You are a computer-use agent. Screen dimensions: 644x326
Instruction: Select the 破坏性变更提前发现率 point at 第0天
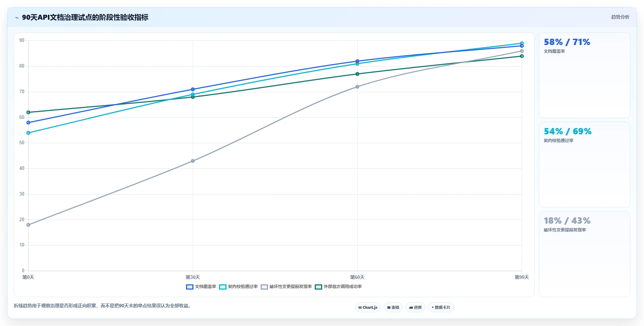[x=28, y=225]
